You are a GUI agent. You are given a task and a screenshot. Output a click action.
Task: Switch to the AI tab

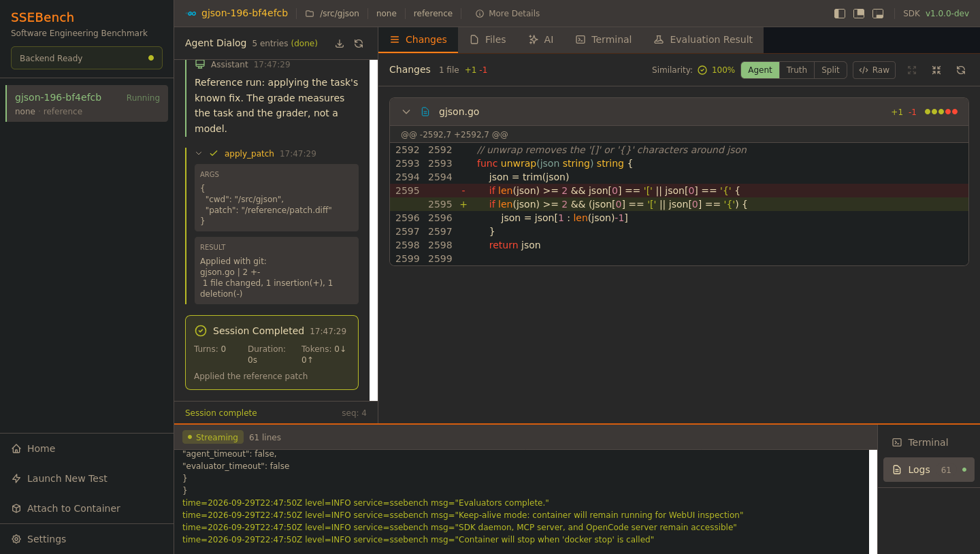pyautogui.click(x=541, y=39)
